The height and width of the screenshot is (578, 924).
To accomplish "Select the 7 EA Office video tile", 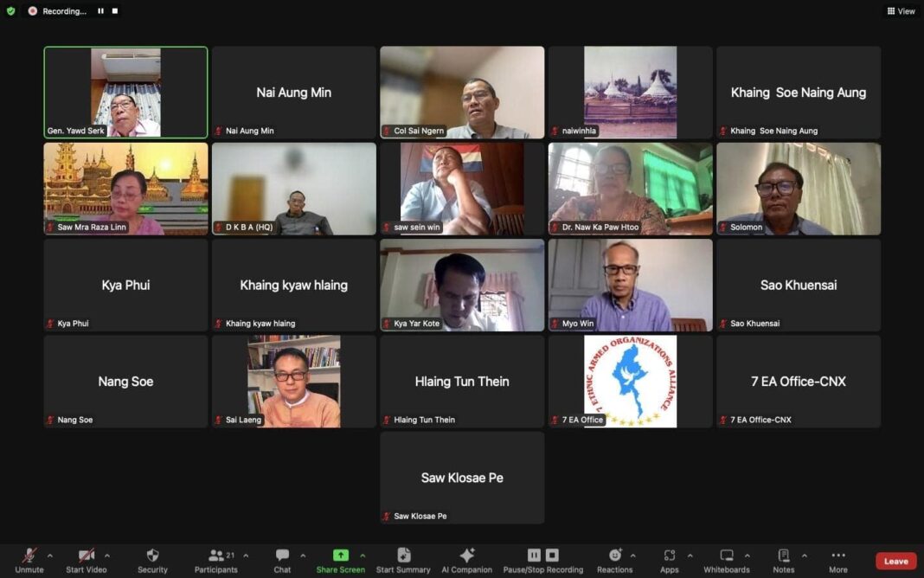I will (630, 382).
